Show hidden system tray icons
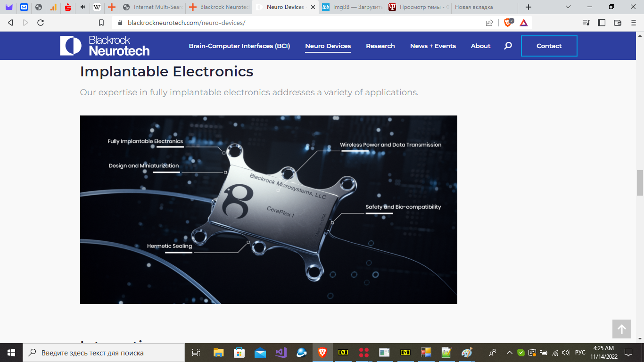This screenshot has height=362, width=644. pos(510,353)
